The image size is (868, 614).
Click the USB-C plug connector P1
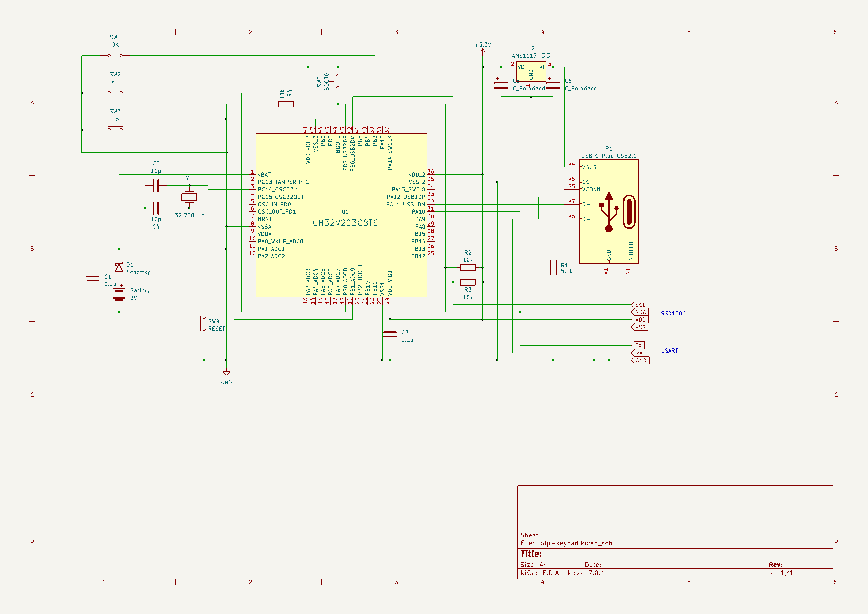point(609,212)
